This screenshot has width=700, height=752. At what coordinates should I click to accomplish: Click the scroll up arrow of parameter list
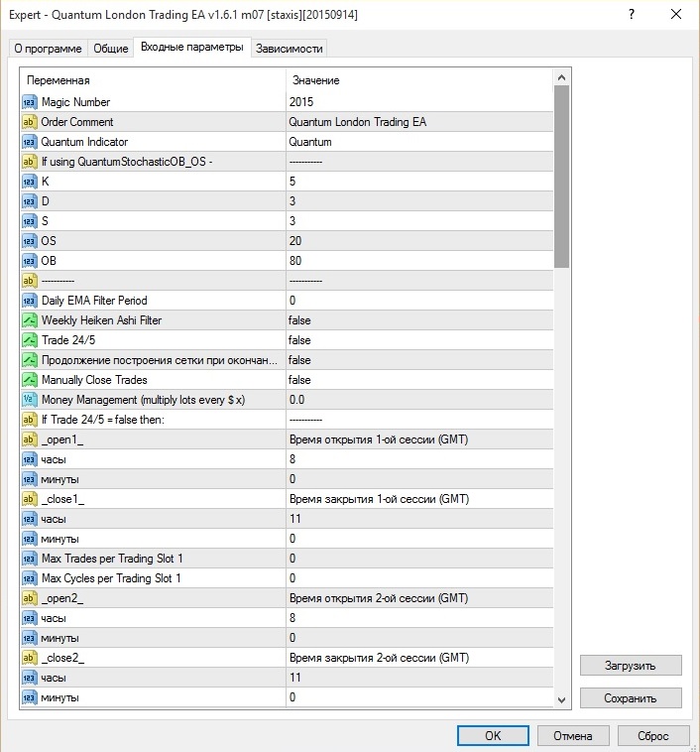(x=562, y=77)
